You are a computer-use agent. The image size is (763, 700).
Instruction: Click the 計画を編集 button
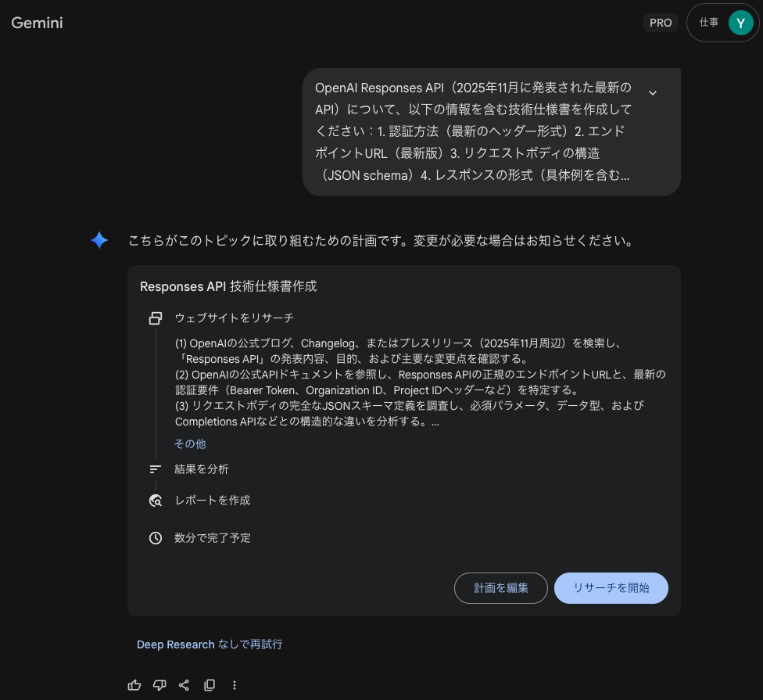coord(500,588)
